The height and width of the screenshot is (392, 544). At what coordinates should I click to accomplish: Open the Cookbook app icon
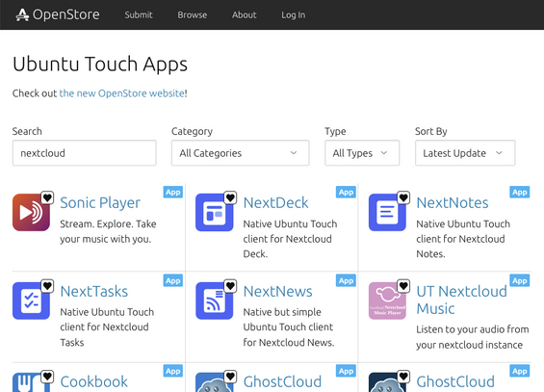pyautogui.click(x=31, y=382)
